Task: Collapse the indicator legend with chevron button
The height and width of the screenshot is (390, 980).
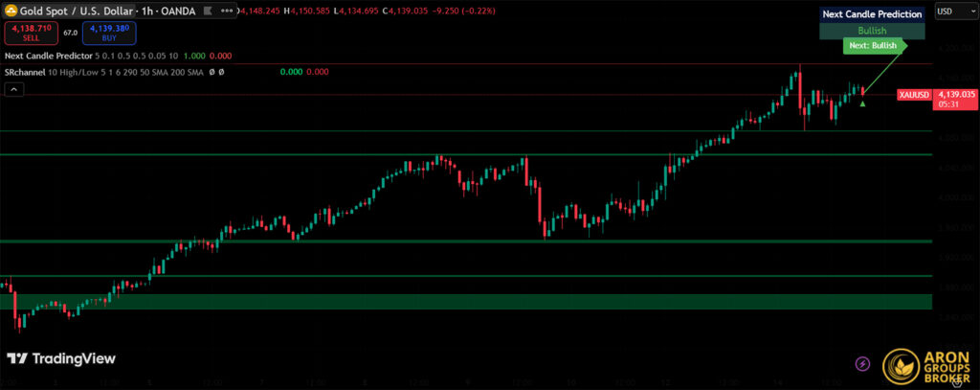Action: pos(14,89)
